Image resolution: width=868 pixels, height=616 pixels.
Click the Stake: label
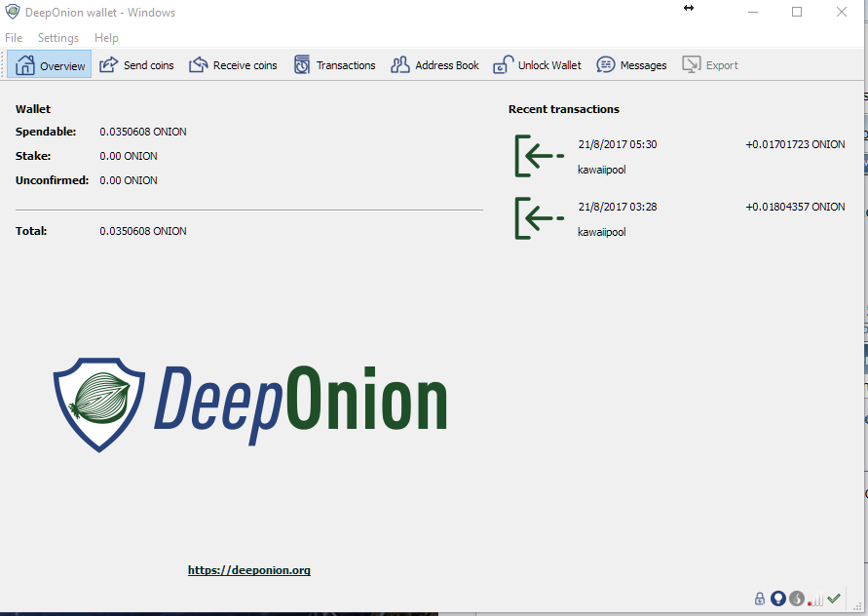[33, 156]
